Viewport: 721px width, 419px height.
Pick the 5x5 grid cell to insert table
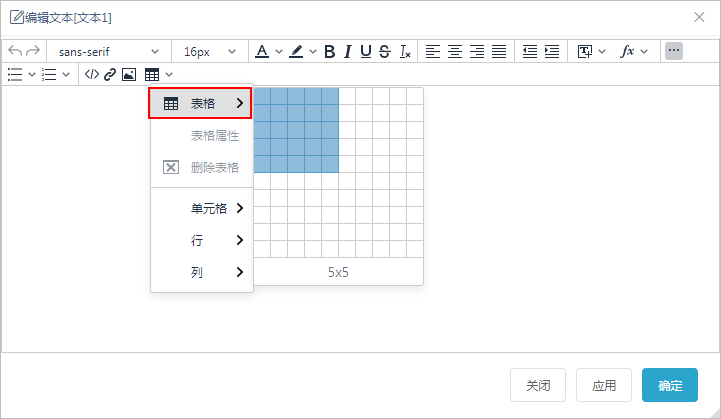click(x=330, y=164)
